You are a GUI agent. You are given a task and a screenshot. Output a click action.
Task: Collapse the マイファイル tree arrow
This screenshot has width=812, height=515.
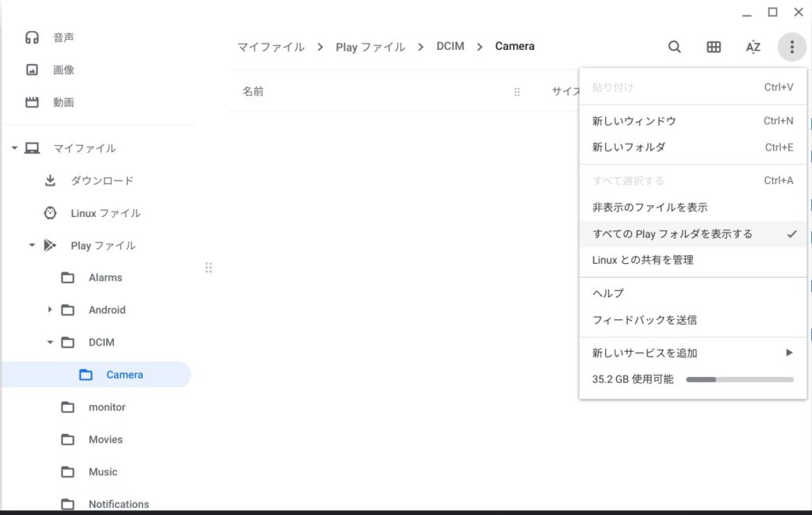pos(14,148)
